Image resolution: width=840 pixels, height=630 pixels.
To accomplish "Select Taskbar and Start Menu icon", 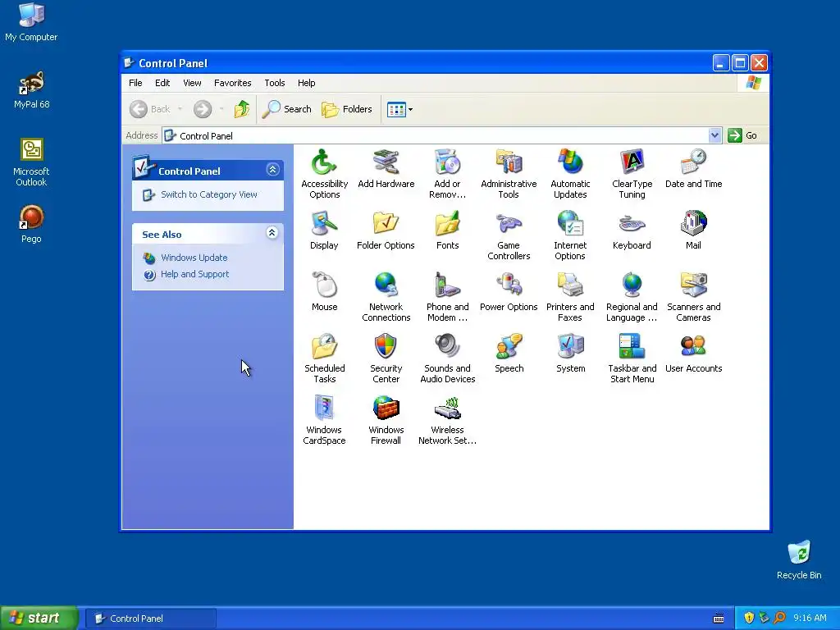I will (632, 347).
